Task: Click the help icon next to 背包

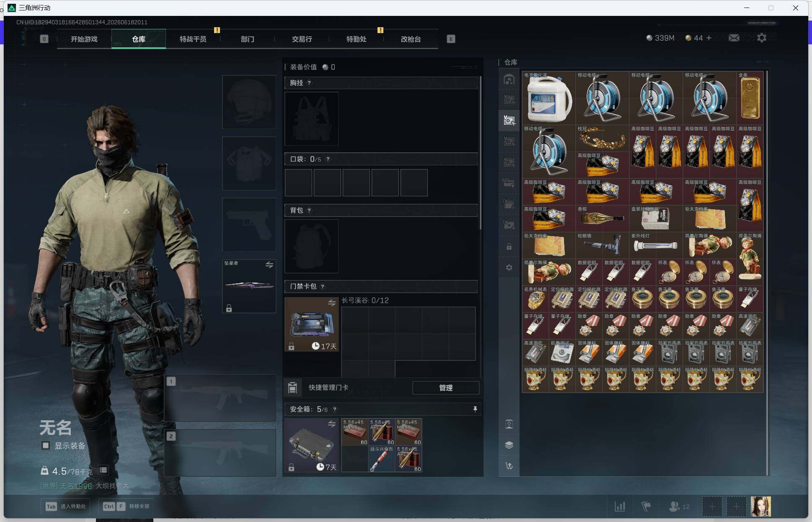Action: tap(309, 210)
